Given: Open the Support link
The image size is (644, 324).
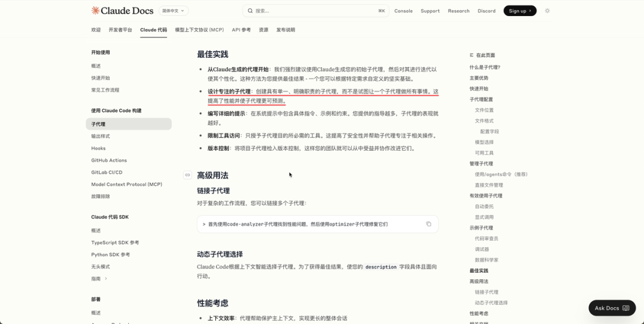Looking at the screenshot, I should 430,11.
